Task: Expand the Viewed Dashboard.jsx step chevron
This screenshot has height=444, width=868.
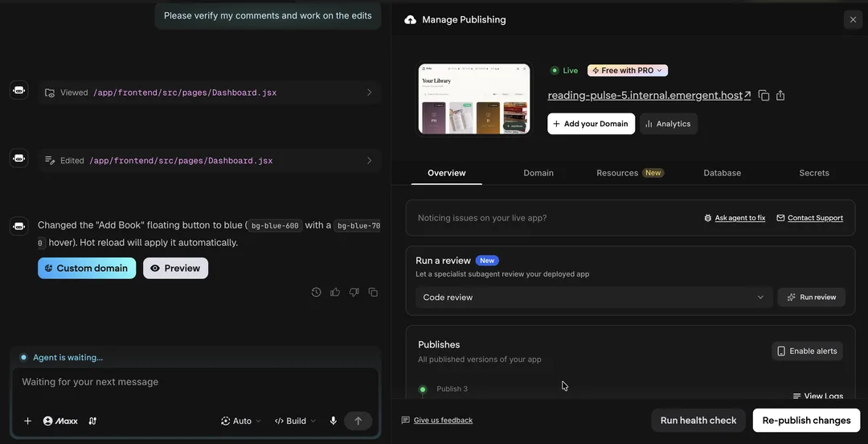Action: tap(369, 92)
